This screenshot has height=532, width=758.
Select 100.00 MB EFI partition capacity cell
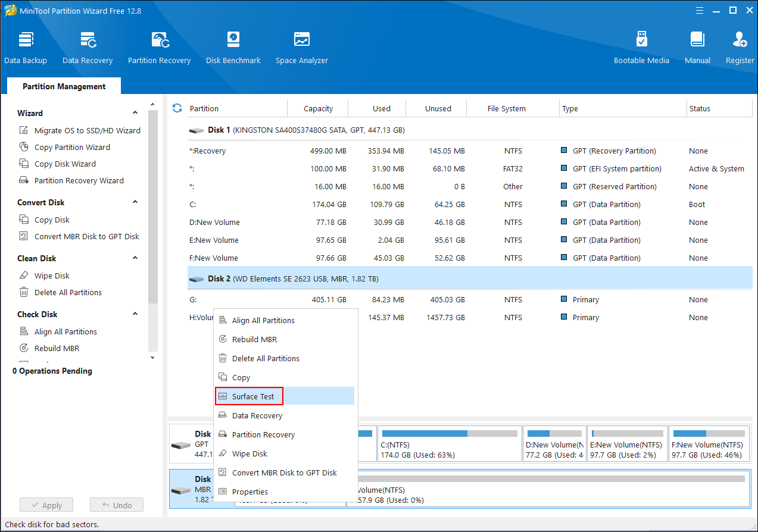[327, 169]
